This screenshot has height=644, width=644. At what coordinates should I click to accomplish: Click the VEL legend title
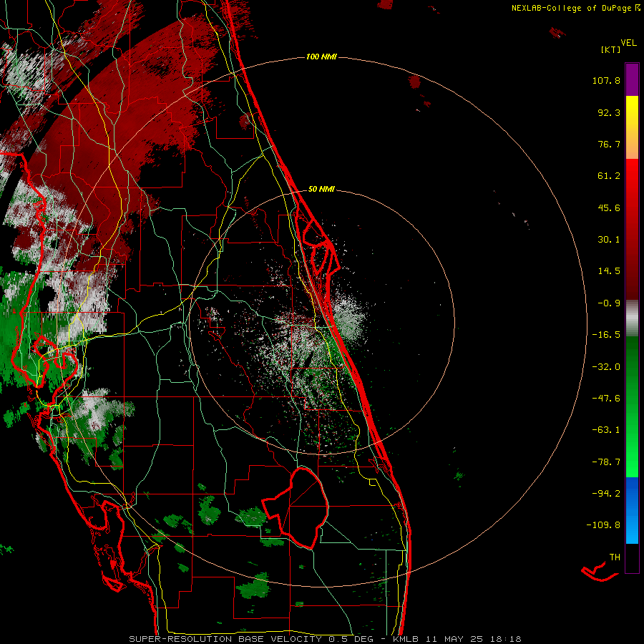[628, 43]
